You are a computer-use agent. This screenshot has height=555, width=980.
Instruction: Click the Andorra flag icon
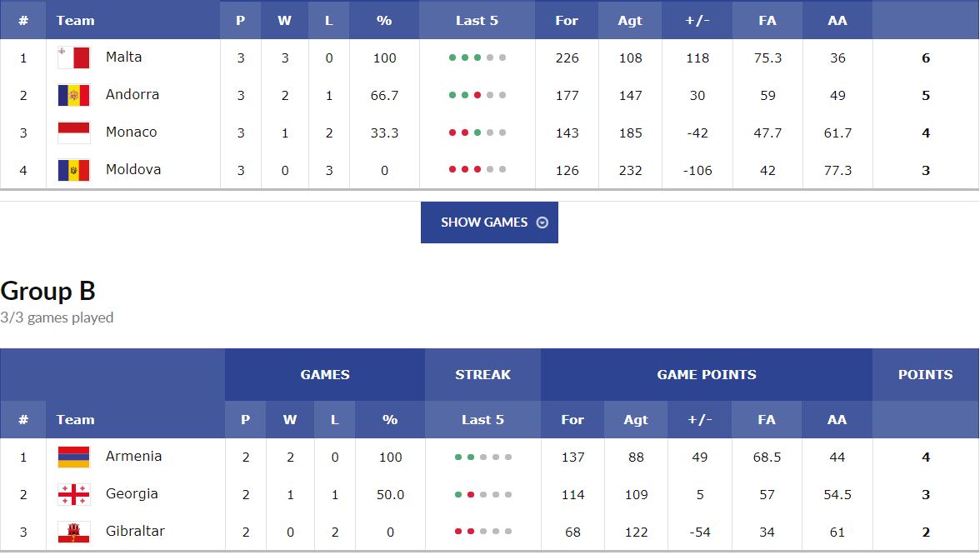point(73,95)
